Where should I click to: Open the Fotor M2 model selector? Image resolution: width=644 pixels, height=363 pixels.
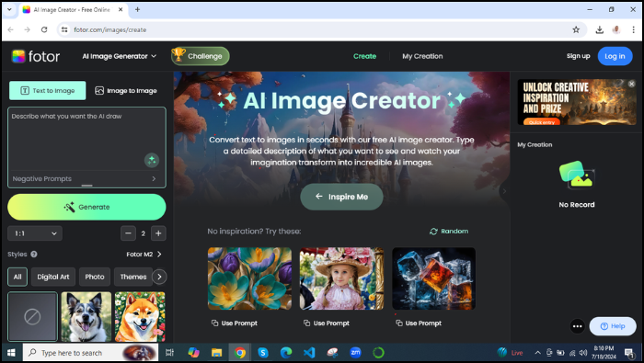[144, 255]
